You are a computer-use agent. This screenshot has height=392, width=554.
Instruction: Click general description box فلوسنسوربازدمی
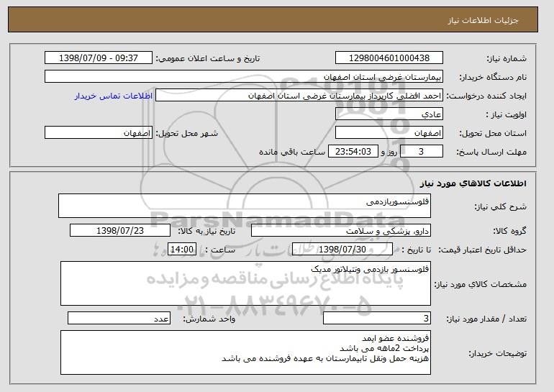pyautogui.click(x=245, y=206)
